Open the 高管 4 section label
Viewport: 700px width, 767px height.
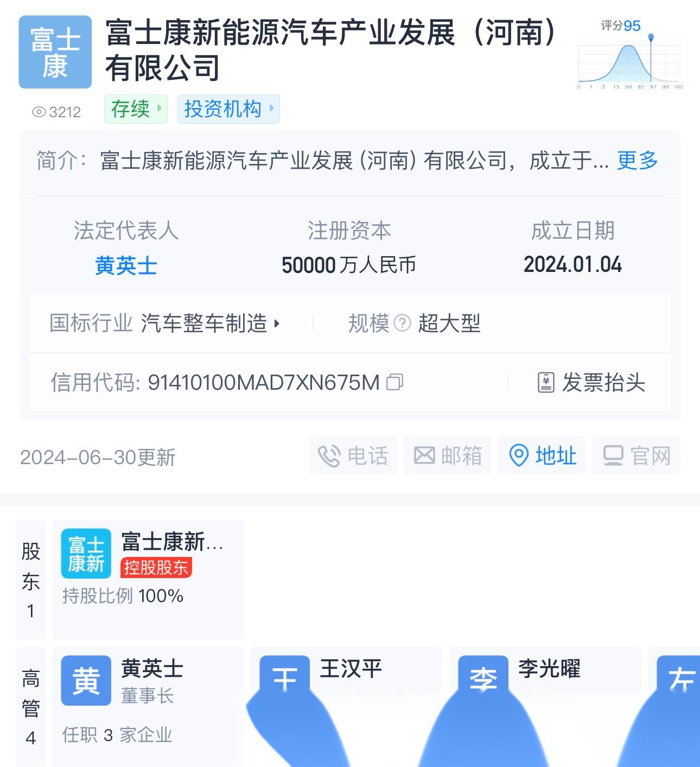31,707
